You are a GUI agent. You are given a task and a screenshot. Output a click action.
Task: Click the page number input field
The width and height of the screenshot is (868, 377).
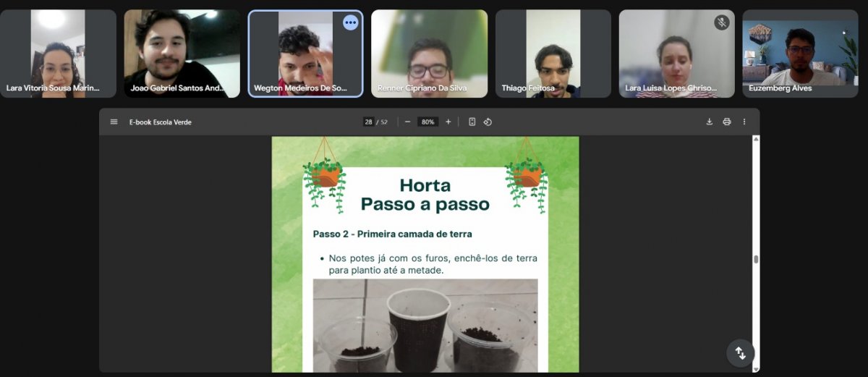(369, 122)
